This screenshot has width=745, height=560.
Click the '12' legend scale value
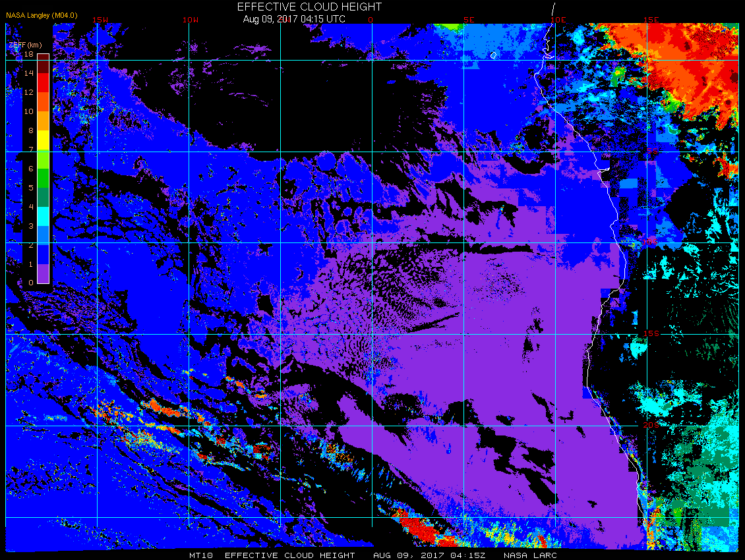click(x=29, y=92)
